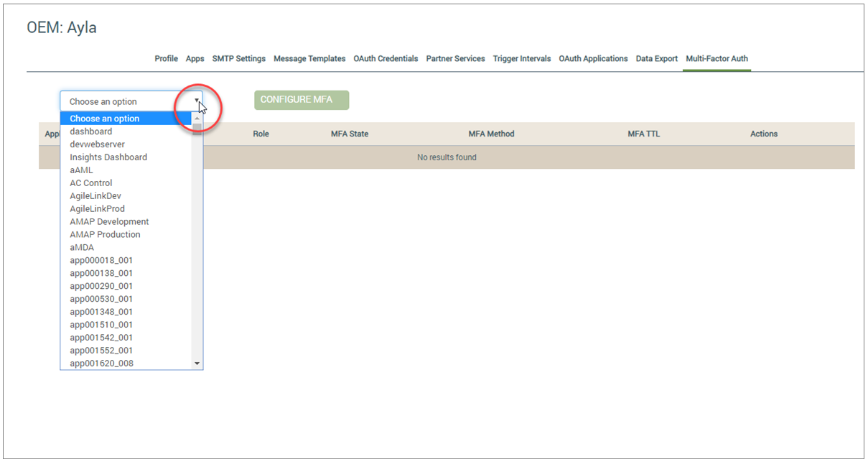Click the dropdown list scrollbar thumb
The height and width of the screenshot is (462, 868).
197,129
